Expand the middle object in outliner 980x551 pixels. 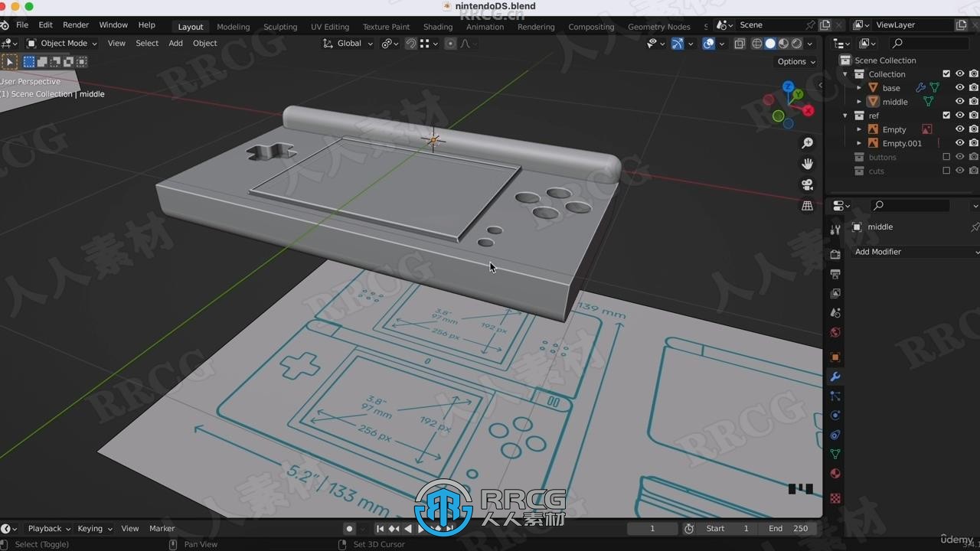(x=859, y=102)
